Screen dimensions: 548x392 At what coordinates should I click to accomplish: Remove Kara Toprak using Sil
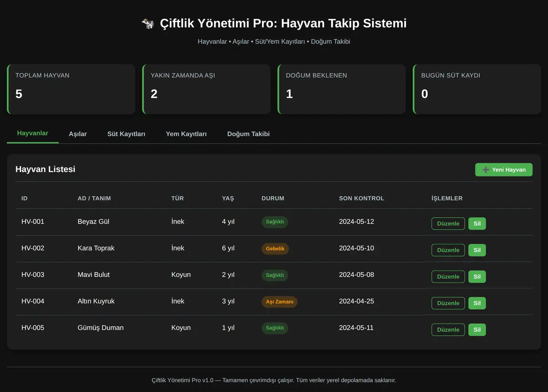477,250
